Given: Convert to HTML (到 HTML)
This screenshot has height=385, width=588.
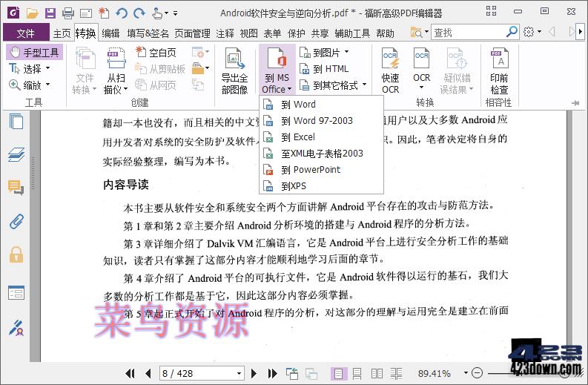Looking at the screenshot, I should click(x=324, y=69).
